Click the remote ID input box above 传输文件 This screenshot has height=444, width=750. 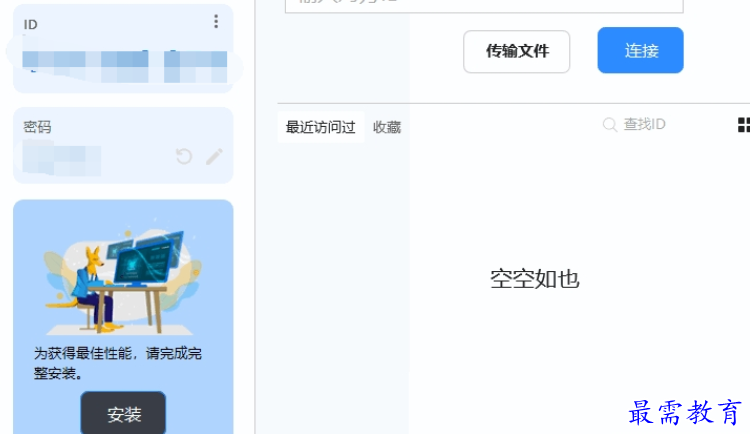[x=484, y=6]
